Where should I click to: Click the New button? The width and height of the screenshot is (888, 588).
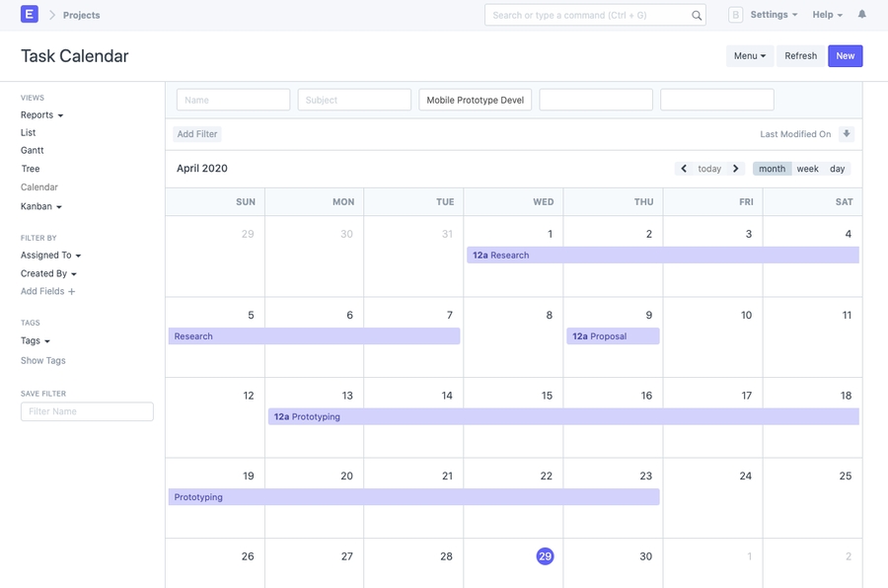coord(845,56)
